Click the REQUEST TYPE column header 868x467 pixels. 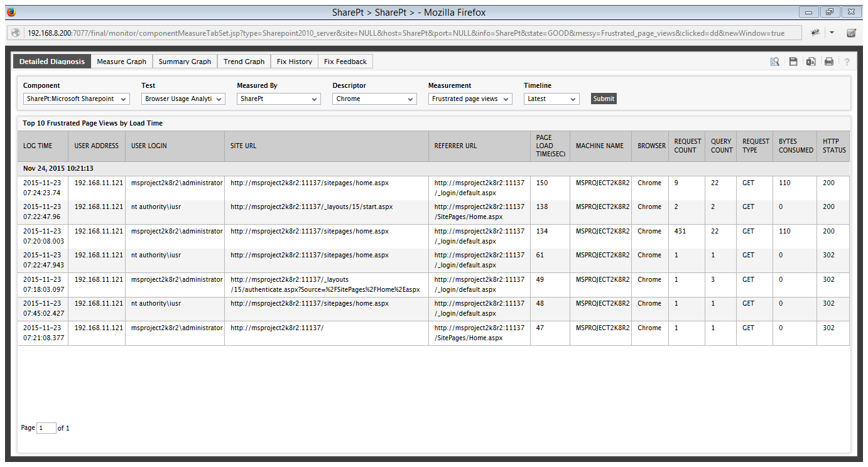756,146
